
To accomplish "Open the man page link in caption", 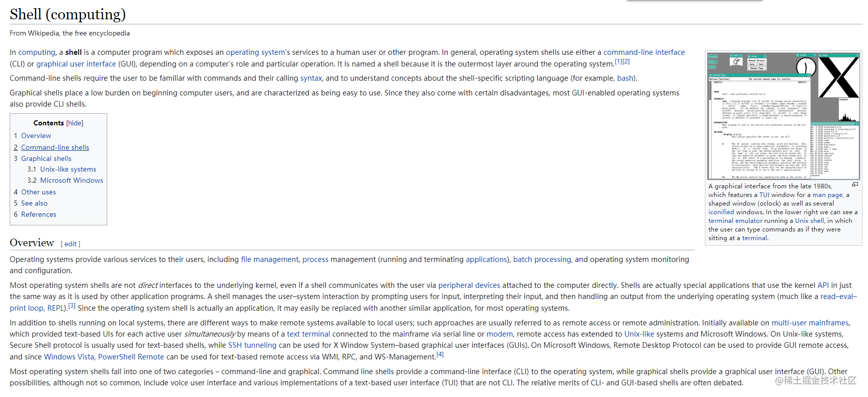I will [x=827, y=195].
